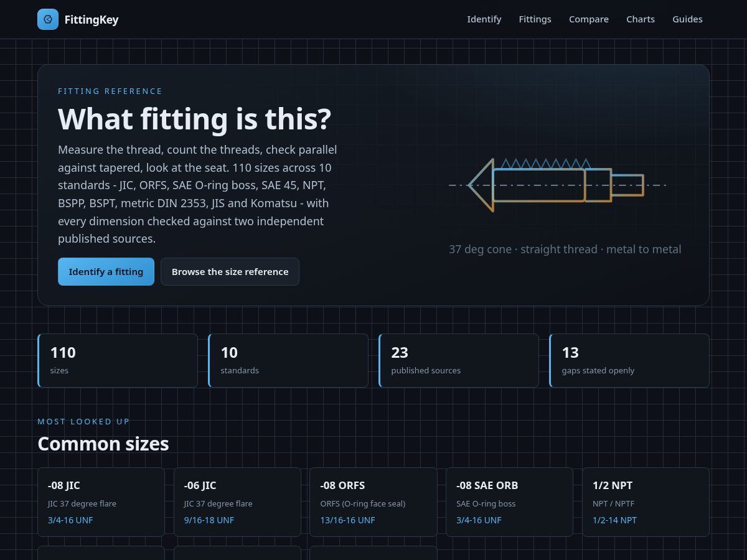Click 'ORFS (O-ring face seal)' description
The image size is (747, 560).
(363, 504)
